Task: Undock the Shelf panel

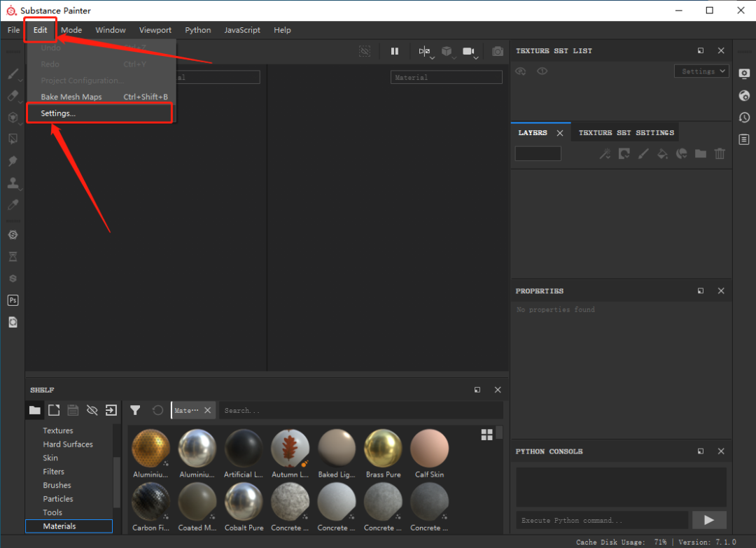Action: (x=477, y=390)
